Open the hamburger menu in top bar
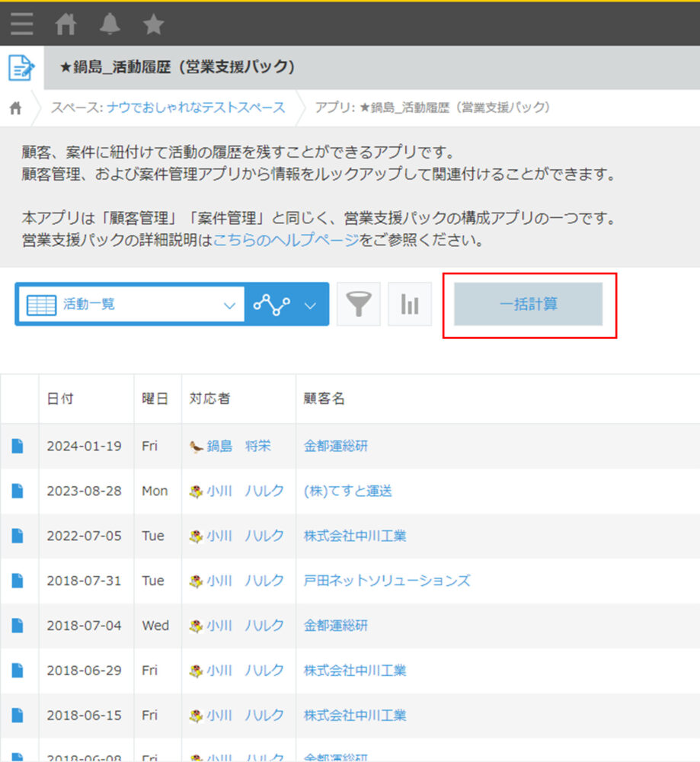Viewport: 700px width, 762px height. point(21,24)
